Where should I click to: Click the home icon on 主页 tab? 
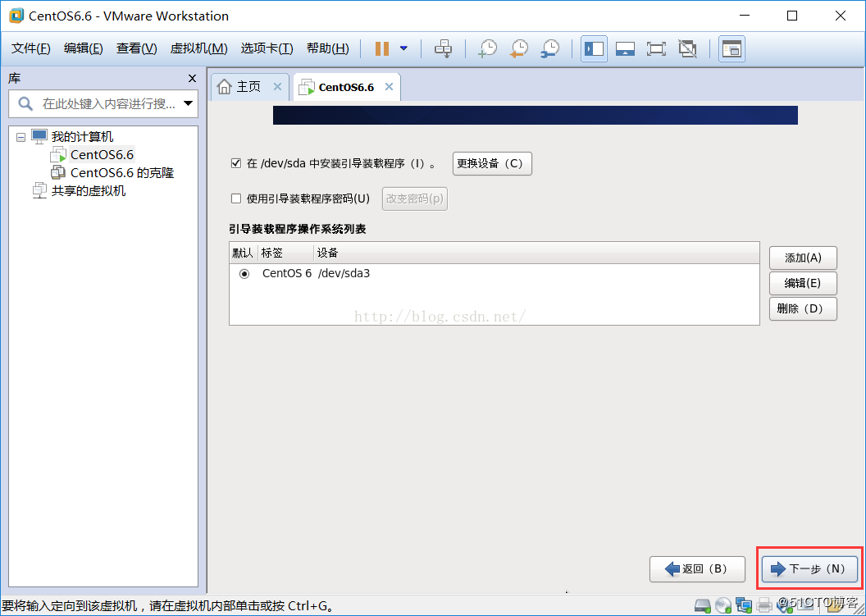coord(224,87)
